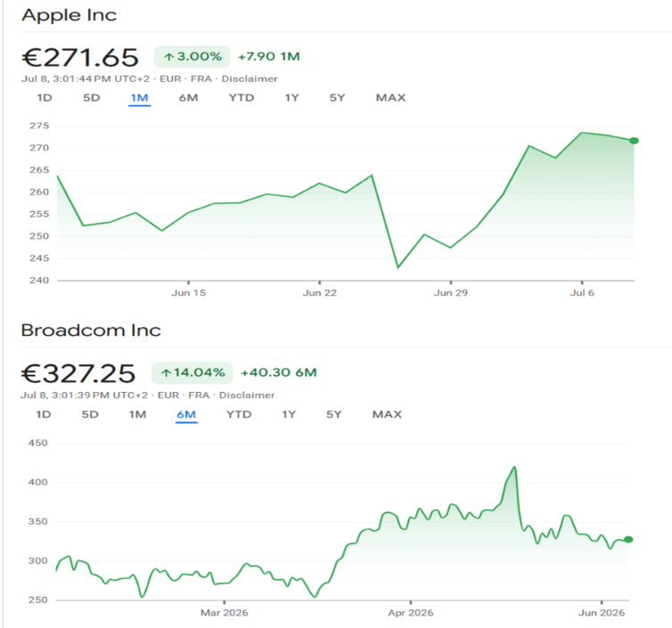Viewport: 672px width, 628px height.
Task: Click the €271.65 Apple price
Action: tap(80, 57)
